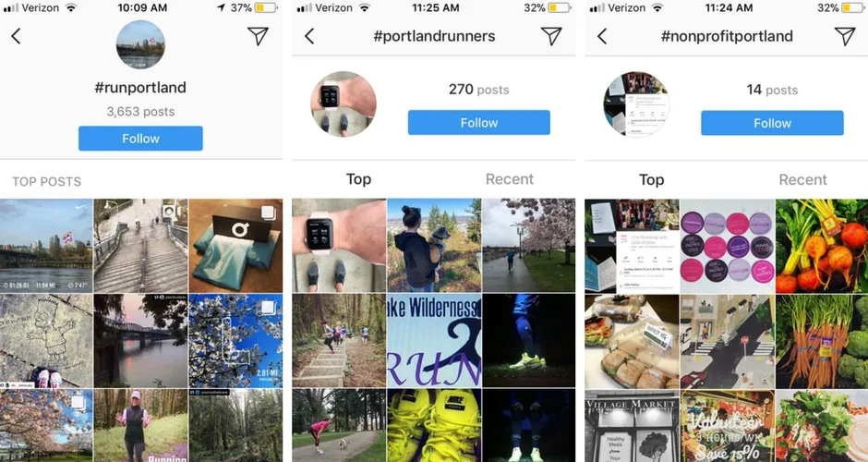
Task: Follow the hashtag with 14 posts
Action: pos(772,123)
